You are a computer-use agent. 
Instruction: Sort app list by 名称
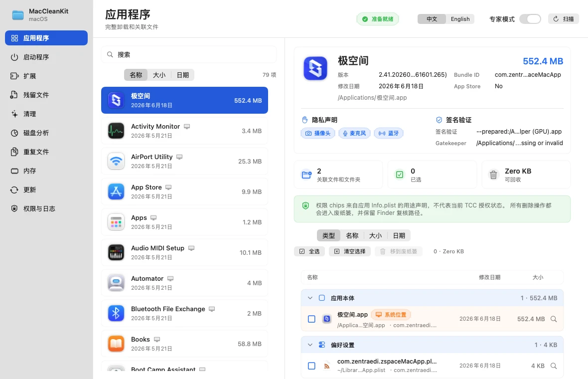136,75
